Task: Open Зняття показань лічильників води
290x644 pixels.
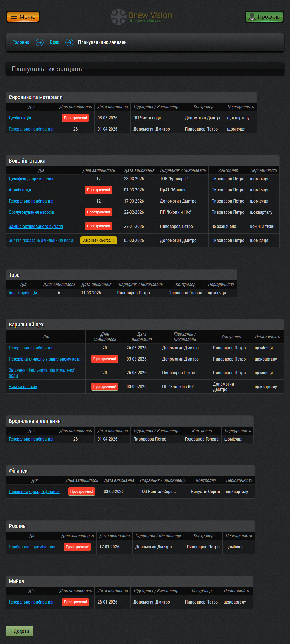Action: click(41, 241)
